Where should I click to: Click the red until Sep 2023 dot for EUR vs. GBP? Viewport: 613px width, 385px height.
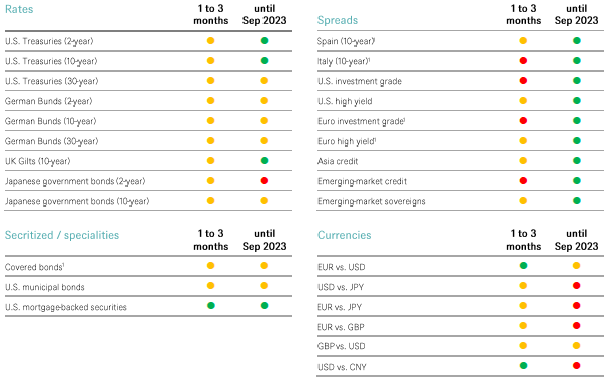tap(576, 326)
